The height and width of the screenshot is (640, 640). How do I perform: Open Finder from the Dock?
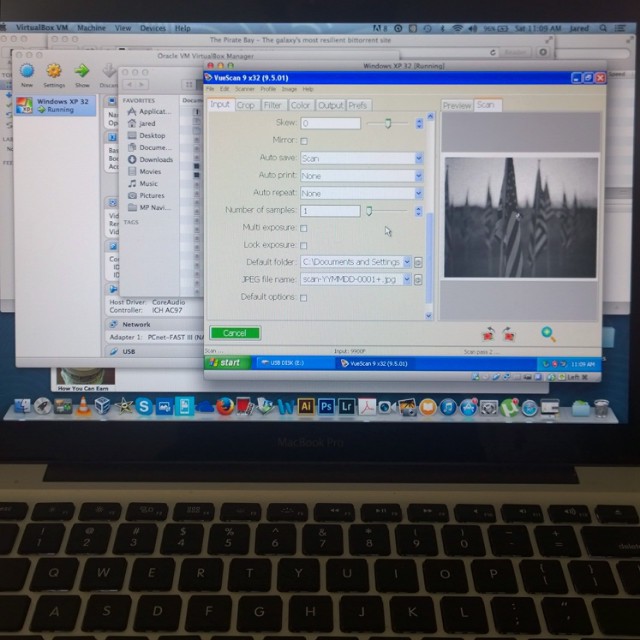click(22, 406)
